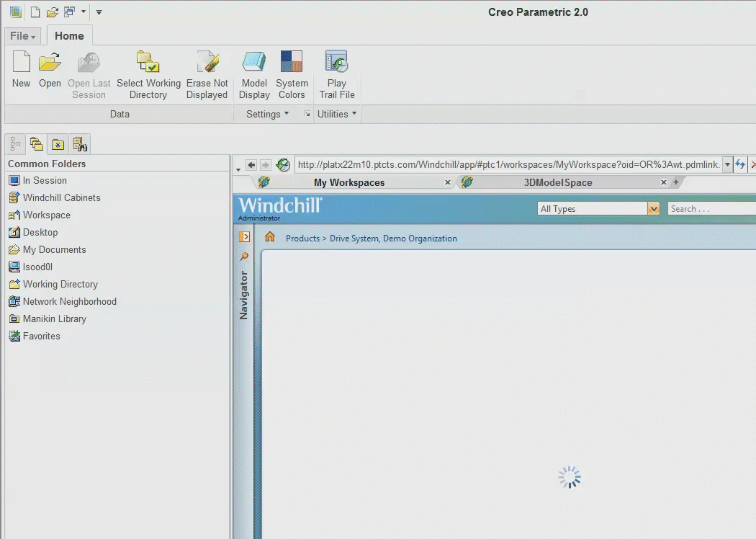
Task: Open the File menu
Action: (20, 35)
